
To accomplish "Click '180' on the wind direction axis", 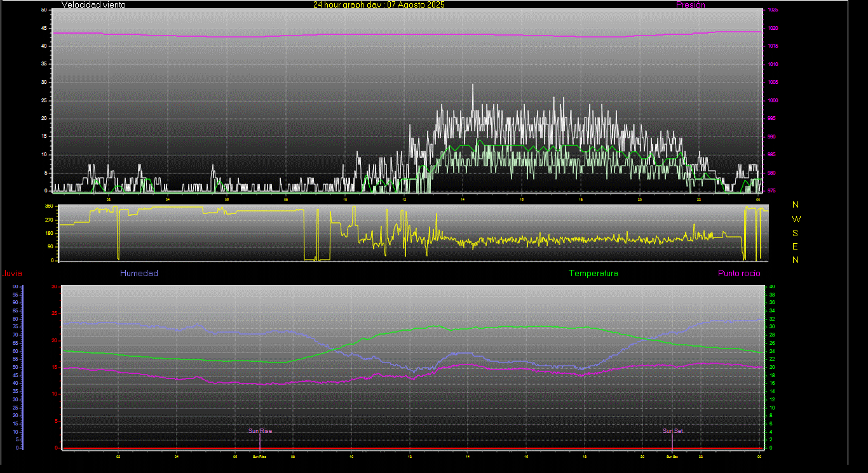I will click(48, 234).
